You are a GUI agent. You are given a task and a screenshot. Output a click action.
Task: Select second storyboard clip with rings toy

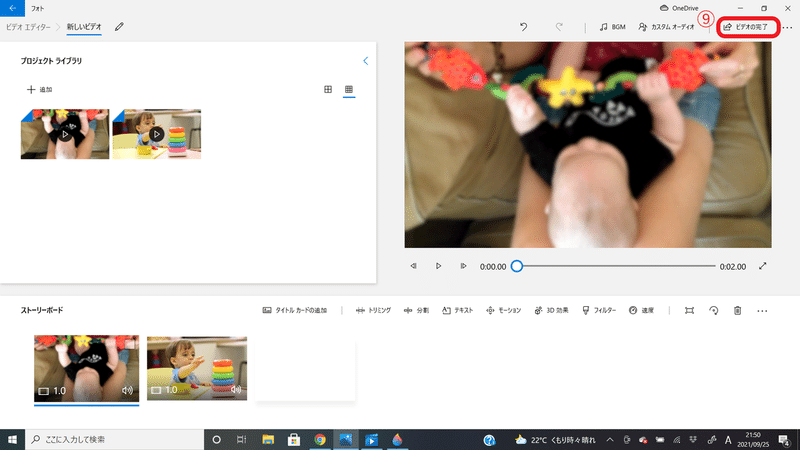pyautogui.click(x=197, y=368)
